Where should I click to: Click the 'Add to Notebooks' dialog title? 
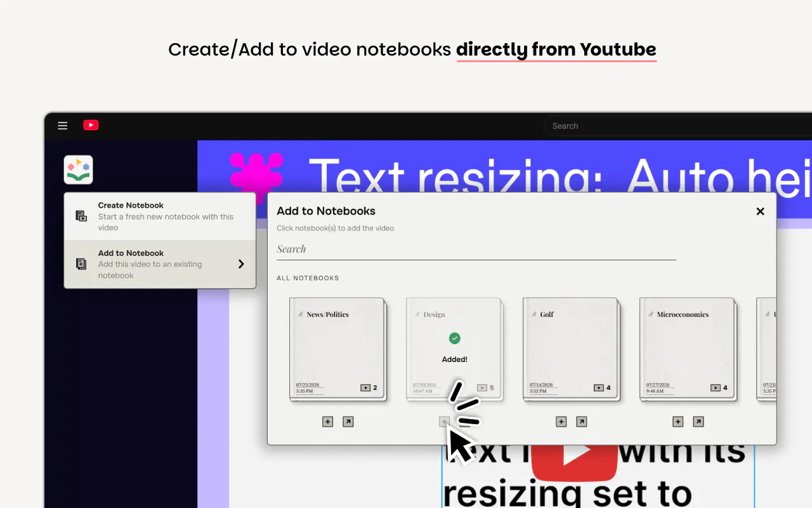tap(326, 211)
